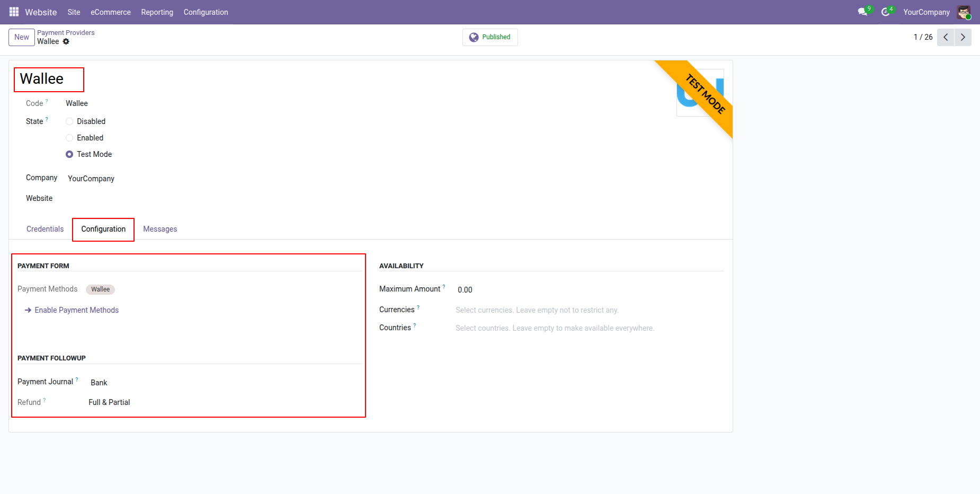Viewport: 980px width, 494px height.
Task: Open the conversations chat icon
Action: coord(863,12)
